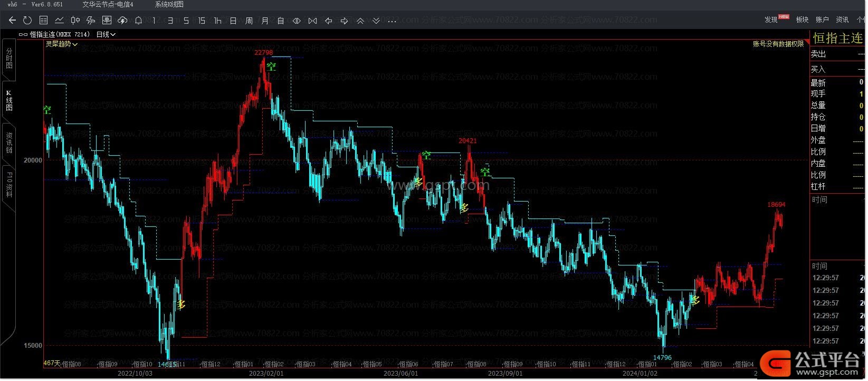Click the 2023/06/01 date on time axis
This screenshot has height=381, width=868.
pyautogui.click(x=400, y=374)
